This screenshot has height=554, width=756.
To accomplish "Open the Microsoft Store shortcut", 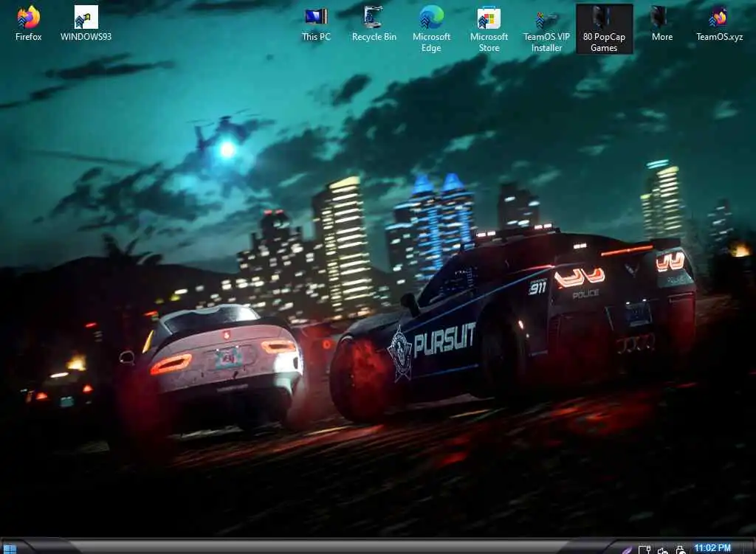I will (489, 29).
